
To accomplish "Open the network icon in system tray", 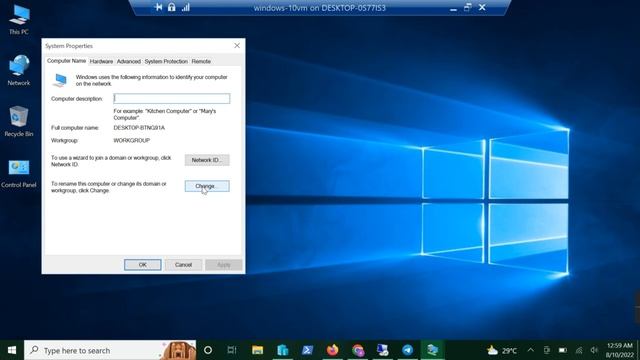I will (579, 350).
